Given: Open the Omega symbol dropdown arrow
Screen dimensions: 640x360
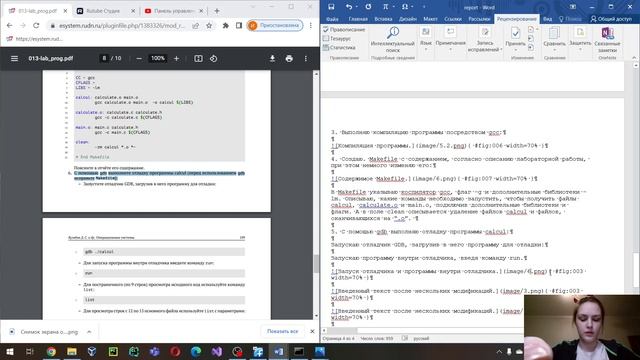Looking at the screenshot, I should (412, 7).
